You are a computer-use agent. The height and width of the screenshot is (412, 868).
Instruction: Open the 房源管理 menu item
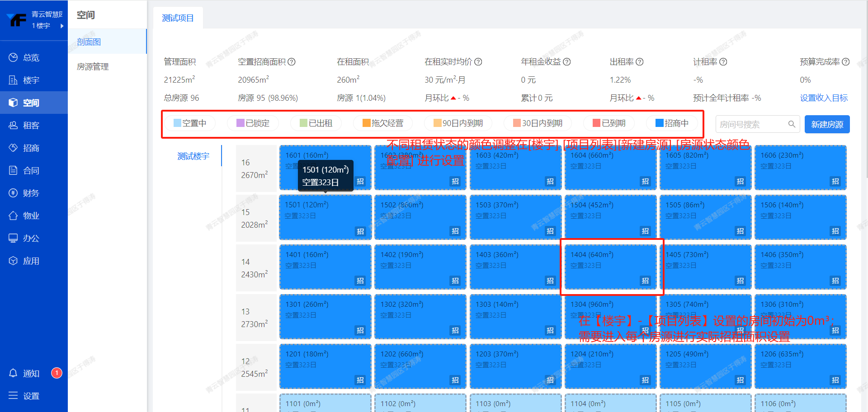[93, 67]
